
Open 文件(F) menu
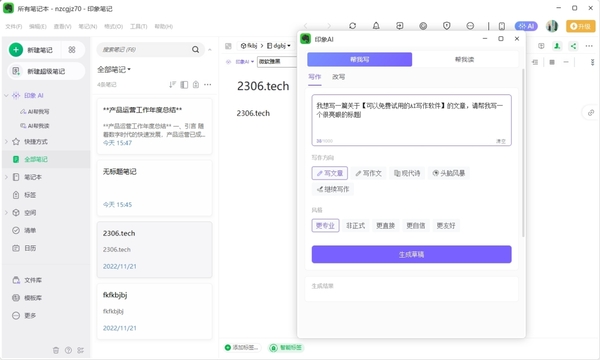14,26
